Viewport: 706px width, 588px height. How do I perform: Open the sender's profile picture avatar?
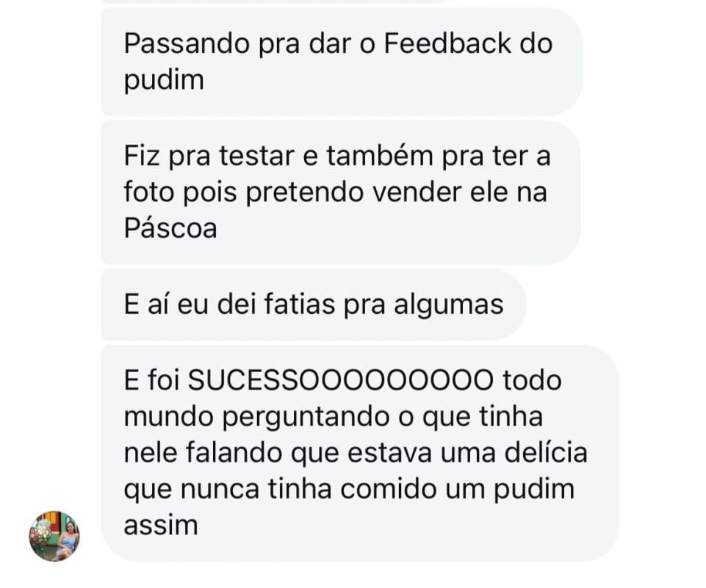point(54,536)
